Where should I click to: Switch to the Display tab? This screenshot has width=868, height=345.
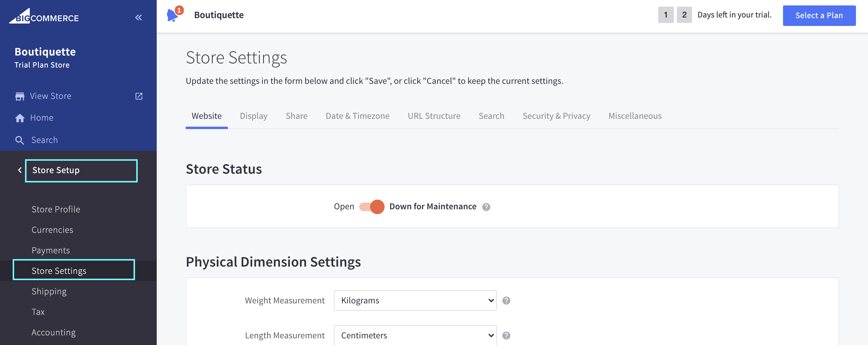253,116
